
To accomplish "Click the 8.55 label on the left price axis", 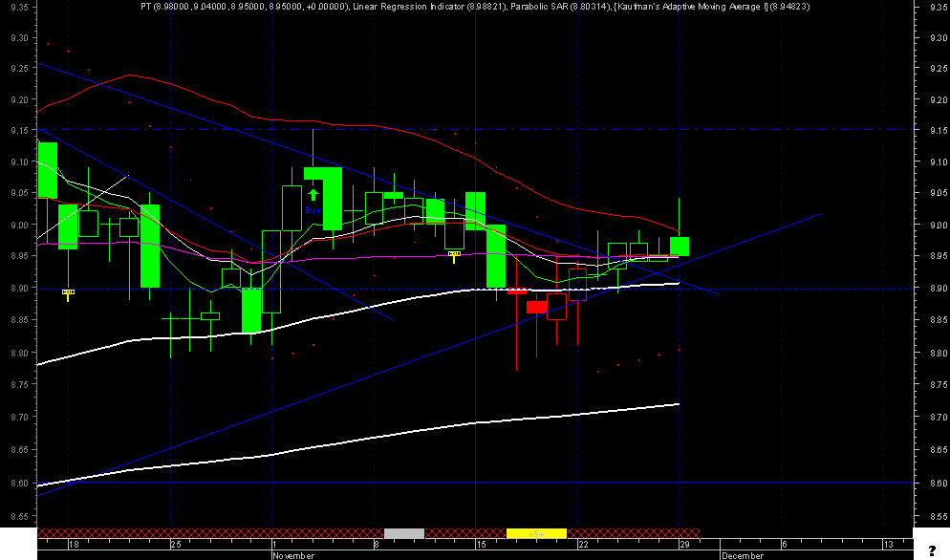I will [x=19, y=516].
